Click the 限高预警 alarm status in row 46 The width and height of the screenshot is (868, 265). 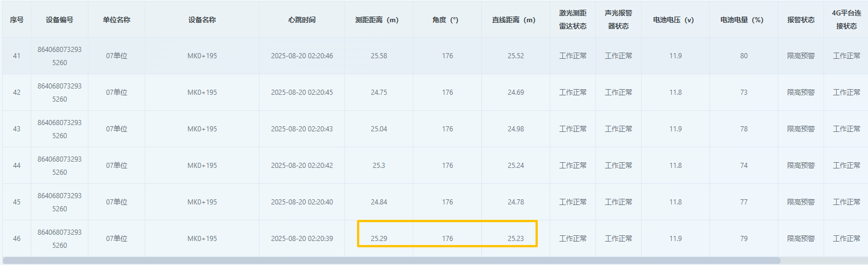pyautogui.click(x=801, y=239)
